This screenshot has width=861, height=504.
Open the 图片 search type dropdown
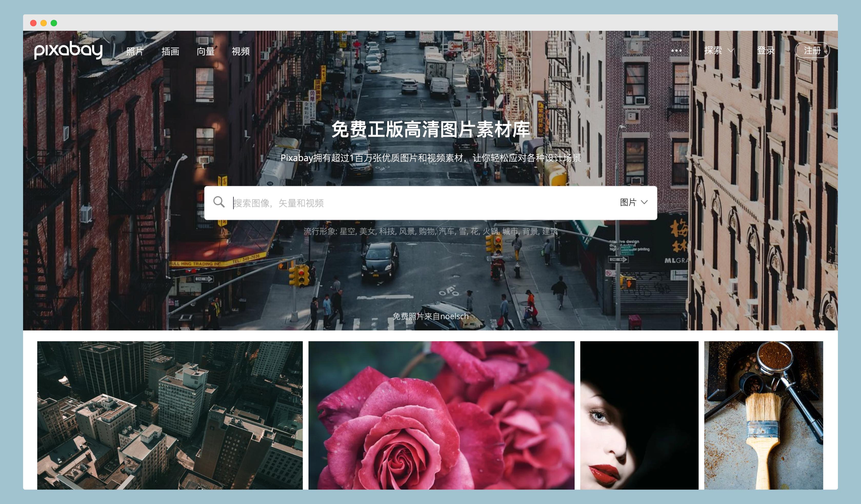click(x=634, y=202)
